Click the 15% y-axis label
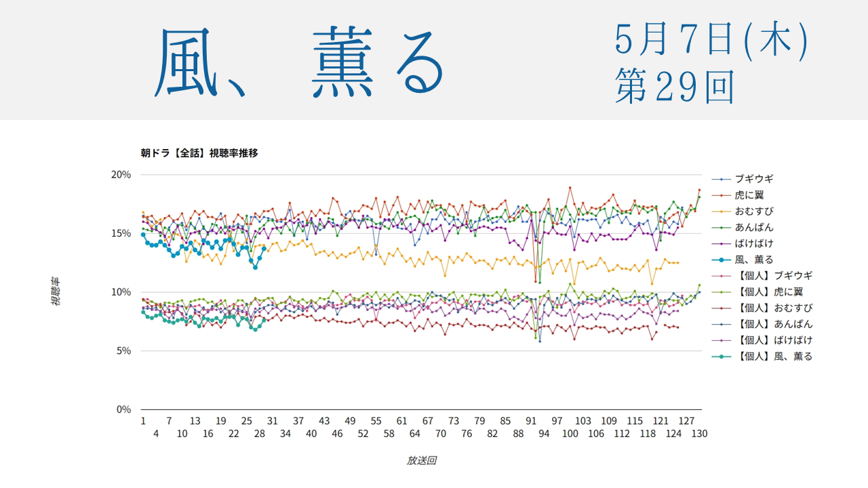 [121, 233]
